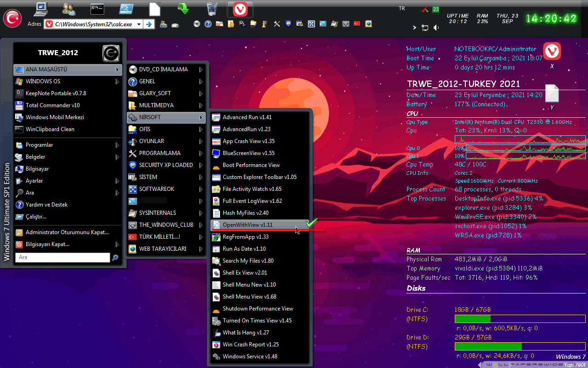
Task: Click the Ara search box in start menu
Action: click(x=63, y=258)
